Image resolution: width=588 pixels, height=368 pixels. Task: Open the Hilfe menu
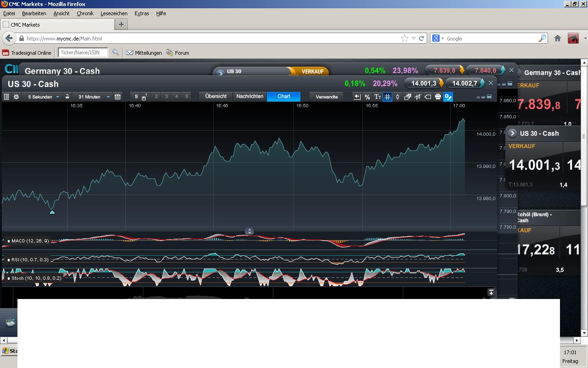161,13
